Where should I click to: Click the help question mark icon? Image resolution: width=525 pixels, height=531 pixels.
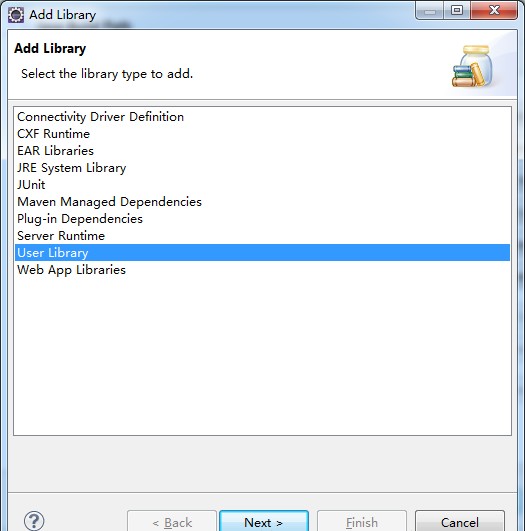point(34,521)
